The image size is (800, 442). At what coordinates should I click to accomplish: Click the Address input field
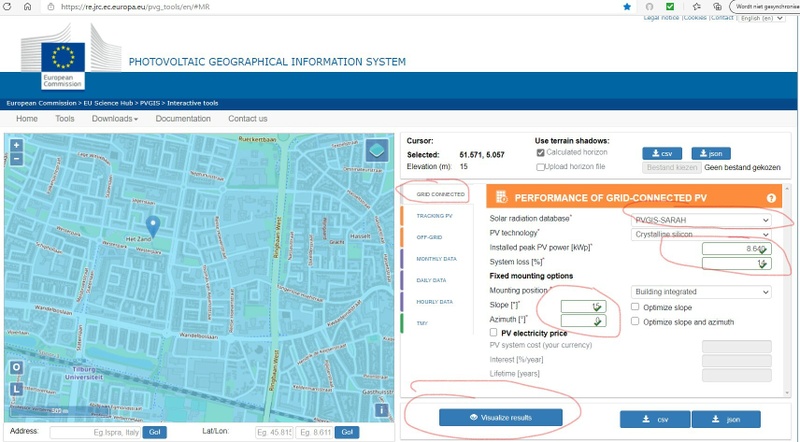click(x=95, y=432)
